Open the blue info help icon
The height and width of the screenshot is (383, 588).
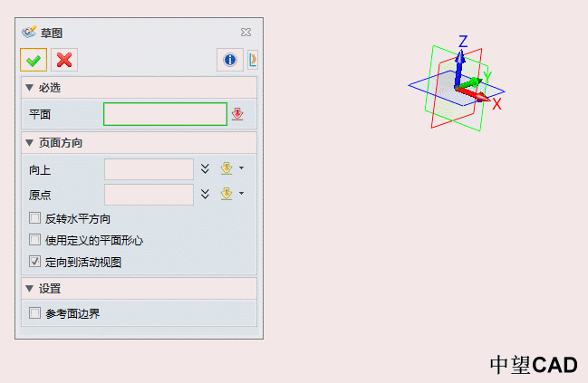[x=229, y=60]
